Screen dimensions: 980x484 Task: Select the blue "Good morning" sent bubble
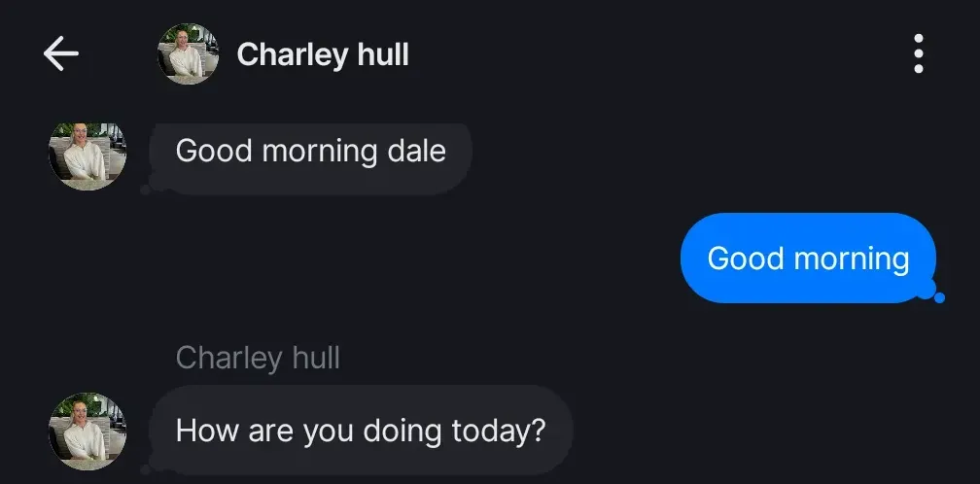[x=808, y=259]
